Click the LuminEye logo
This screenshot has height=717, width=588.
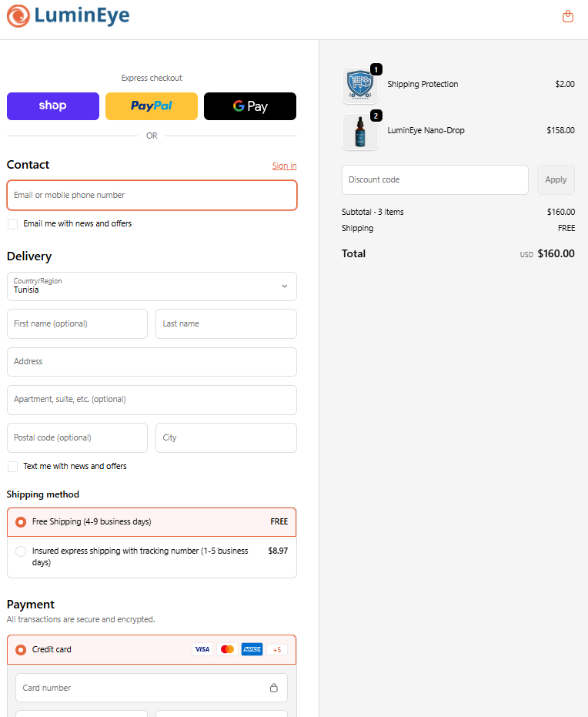pyautogui.click(x=68, y=15)
